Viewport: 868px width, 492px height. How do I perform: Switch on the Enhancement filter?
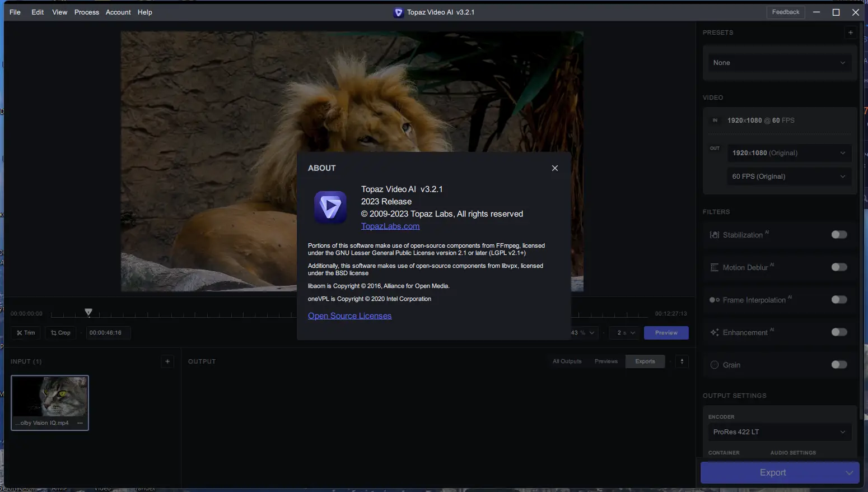coord(839,332)
